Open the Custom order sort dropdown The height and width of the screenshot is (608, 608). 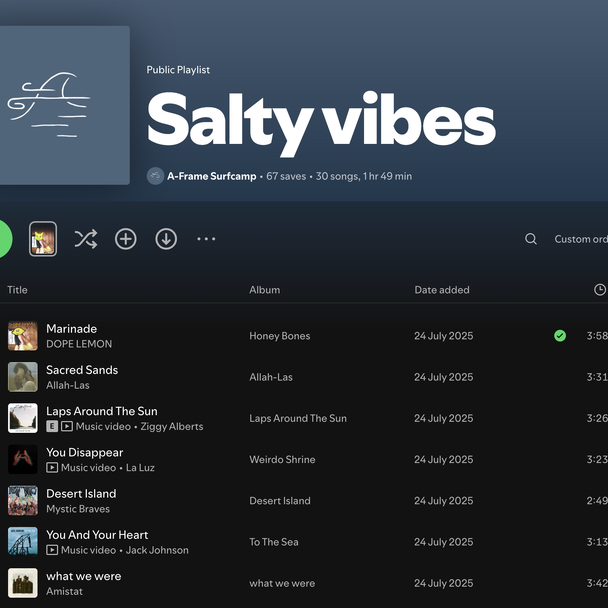(581, 239)
